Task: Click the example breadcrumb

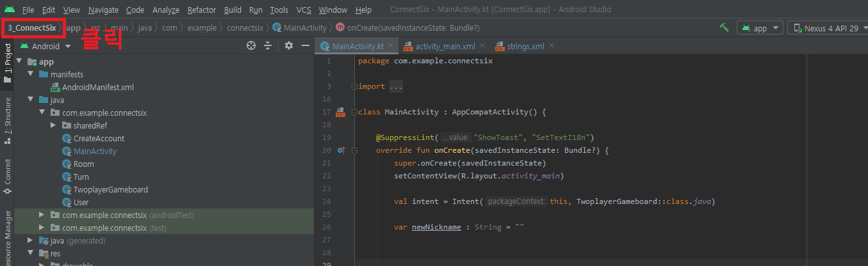Action: click(201, 28)
